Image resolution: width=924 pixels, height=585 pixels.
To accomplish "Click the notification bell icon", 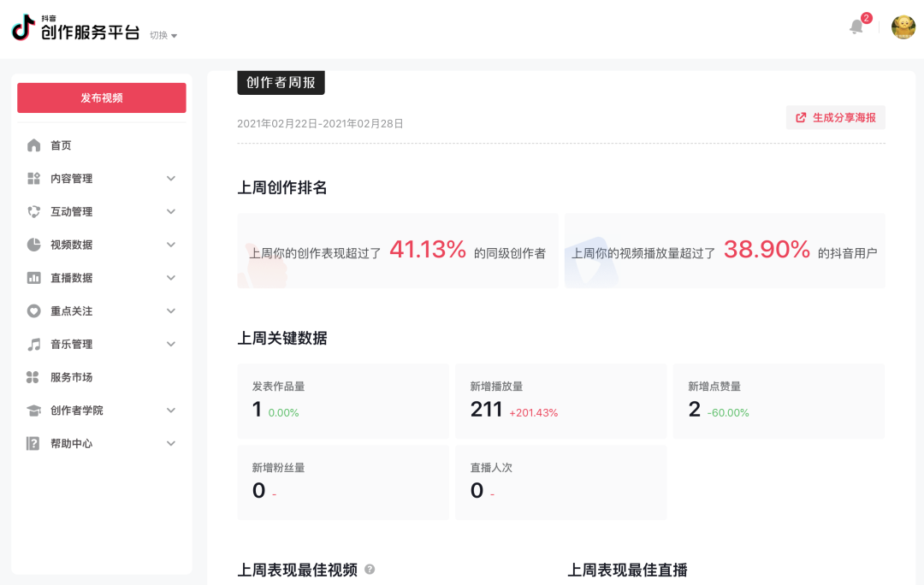I will click(x=856, y=27).
